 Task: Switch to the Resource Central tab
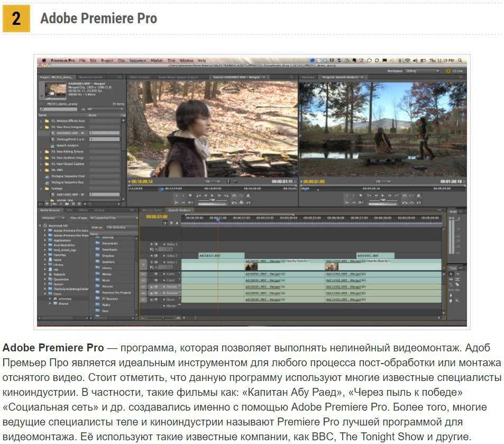point(90,77)
